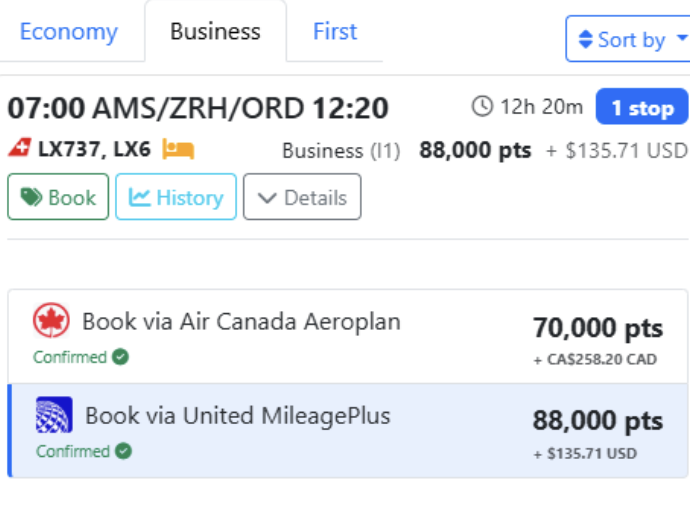Switch to the First class tab
Screen dimensions: 690x506
tap(334, 32)
